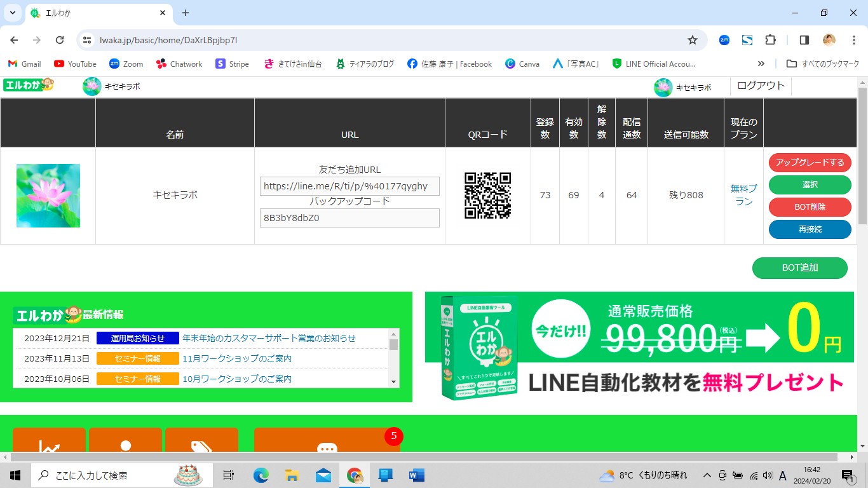Click the バックアップコード field
Screen dimensions: 868x488
click(x=349, y=218)
